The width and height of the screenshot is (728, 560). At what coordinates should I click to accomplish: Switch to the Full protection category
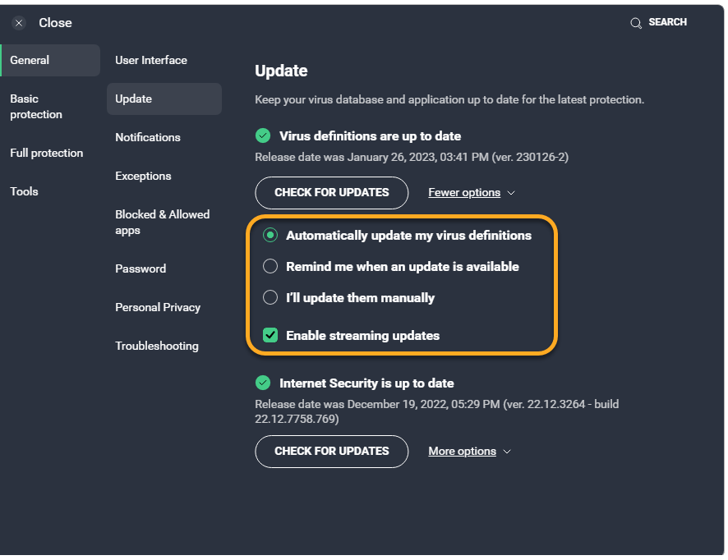(x=47, y=153)
